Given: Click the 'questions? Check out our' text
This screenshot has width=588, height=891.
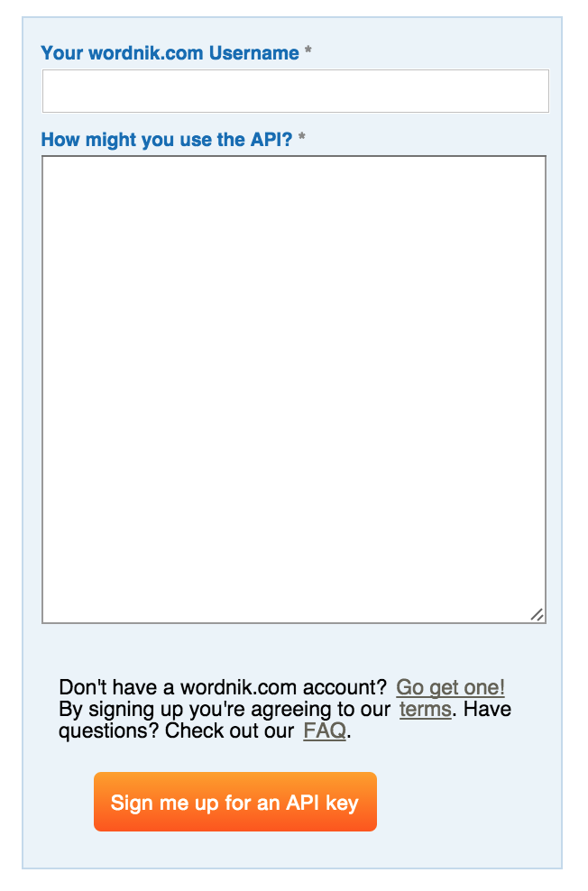Looking at the screenshot, I should 176,730.
